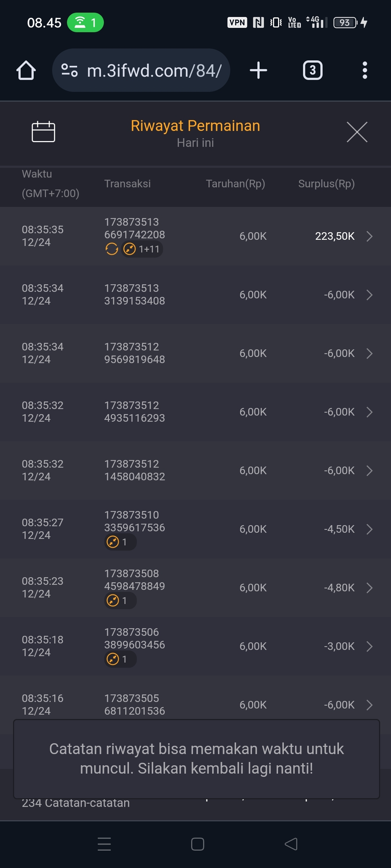Tap the Android recent apps menu button

pos(104,844)
